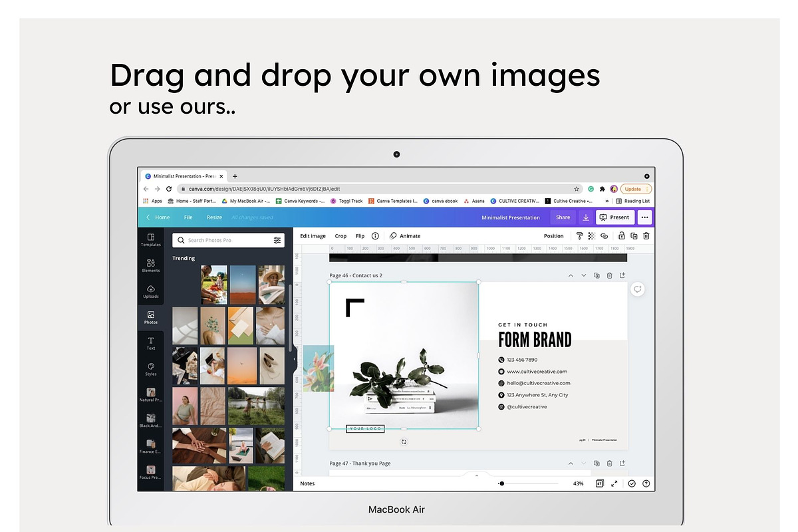Image resolution: width=798 pixels, height=532 pixels.
Task: Collapse the side panel with arrow handle
Action: click(x=295, y=359)
